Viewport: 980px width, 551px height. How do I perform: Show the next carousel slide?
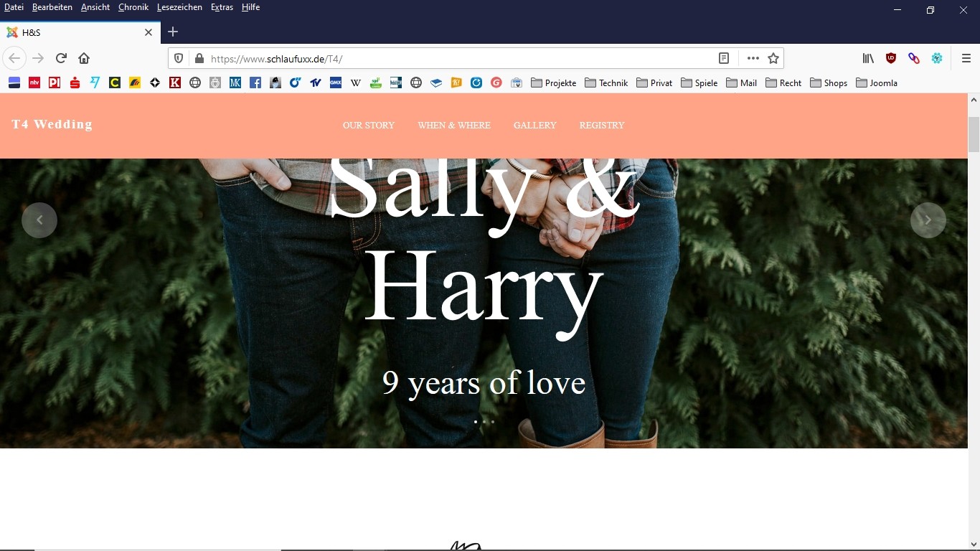pyautogui.click(x=928, y=220)
